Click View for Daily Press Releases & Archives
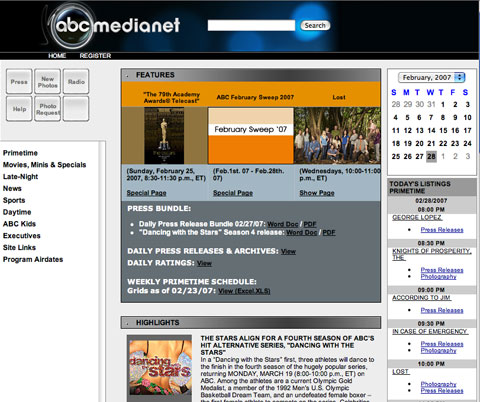The image size is (480, 402). pos(288,251)
